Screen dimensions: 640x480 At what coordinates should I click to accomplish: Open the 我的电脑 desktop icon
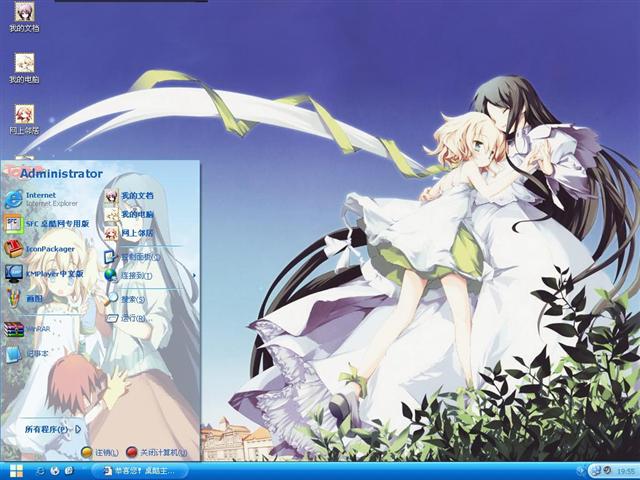tap(24, 68)
